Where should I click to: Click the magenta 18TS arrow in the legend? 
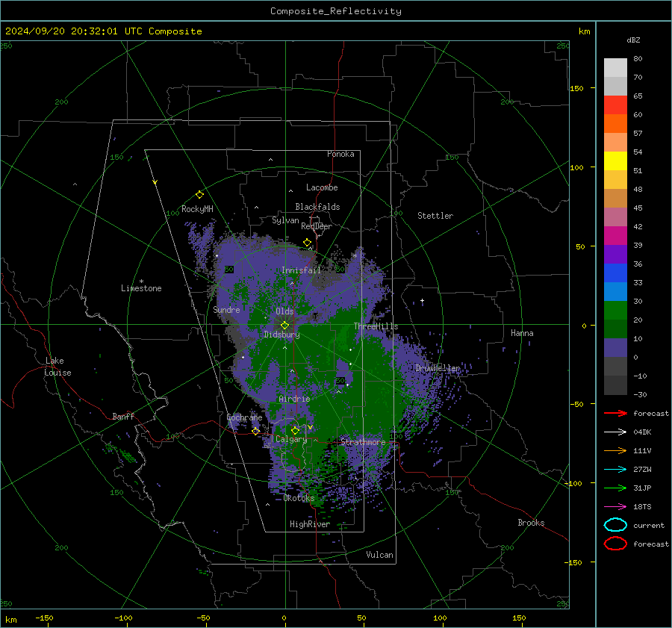[x=615, y=507]
